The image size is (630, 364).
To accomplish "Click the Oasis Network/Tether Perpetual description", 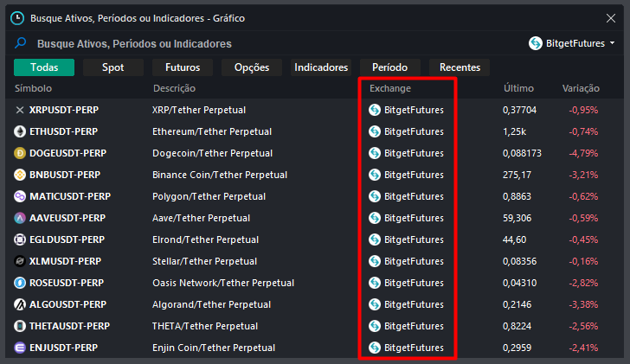I will (223, 283).
